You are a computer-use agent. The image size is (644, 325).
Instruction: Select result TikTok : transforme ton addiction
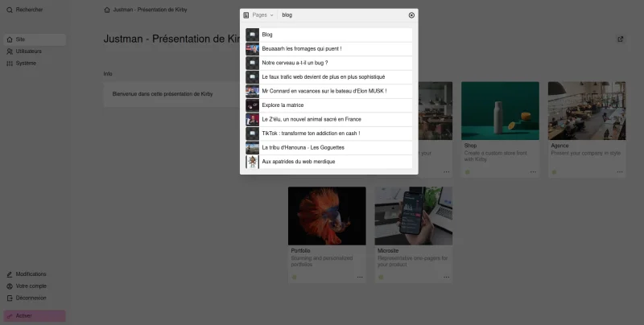[329, 134]
